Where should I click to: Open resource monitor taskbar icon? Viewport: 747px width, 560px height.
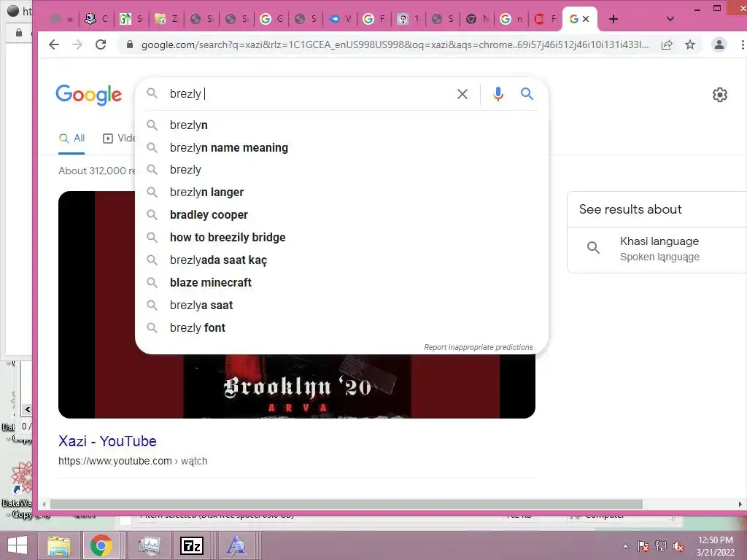click(150, 545)
